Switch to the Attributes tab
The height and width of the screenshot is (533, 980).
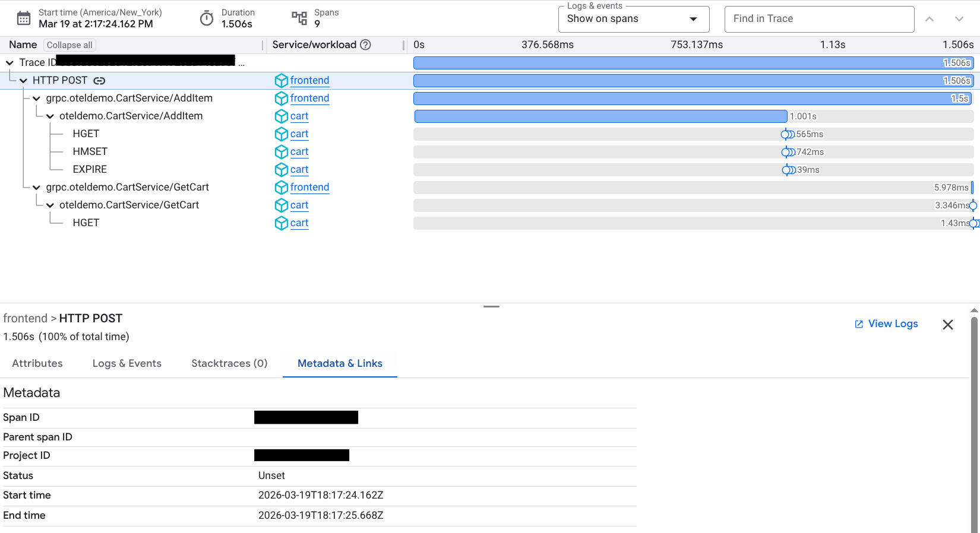[x=37, y=363]
